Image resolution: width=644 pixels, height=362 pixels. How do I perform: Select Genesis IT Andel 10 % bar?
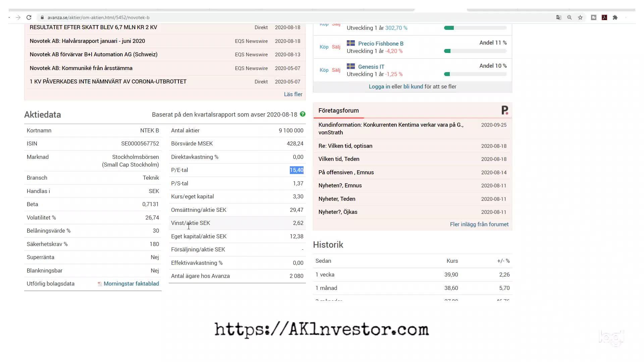tap(475, 74)
